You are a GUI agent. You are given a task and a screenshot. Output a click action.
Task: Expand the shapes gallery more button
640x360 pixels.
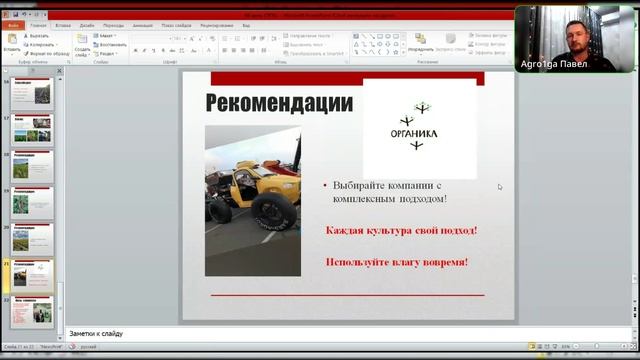point(404,52)
